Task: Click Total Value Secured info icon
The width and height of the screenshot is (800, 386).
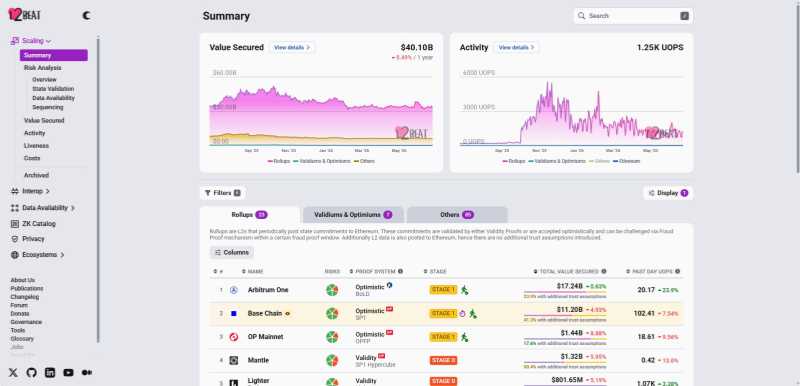Action: (x=604, y=271)
